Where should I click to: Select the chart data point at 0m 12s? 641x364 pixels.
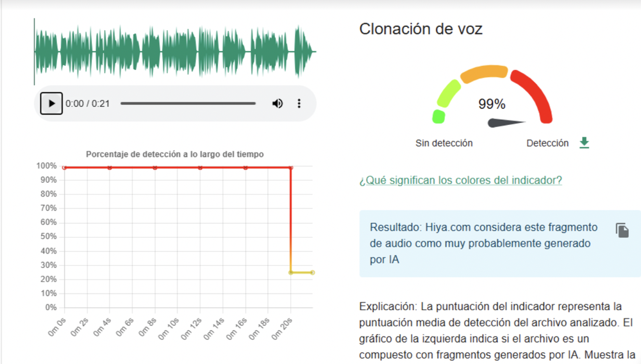tap(200, 167)
